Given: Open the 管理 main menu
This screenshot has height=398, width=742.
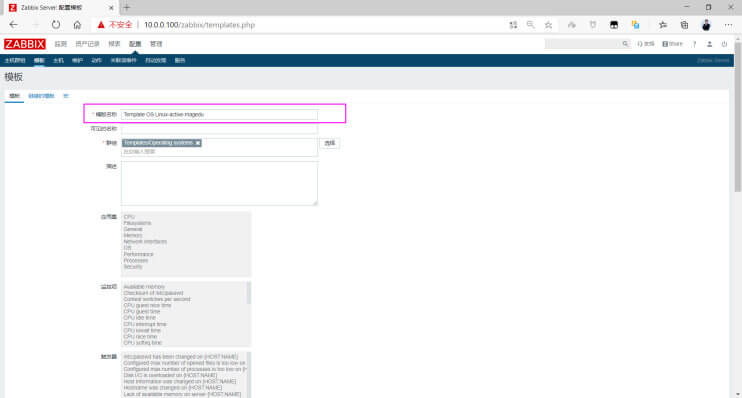Looking at the screenshot, I should 156,44.
